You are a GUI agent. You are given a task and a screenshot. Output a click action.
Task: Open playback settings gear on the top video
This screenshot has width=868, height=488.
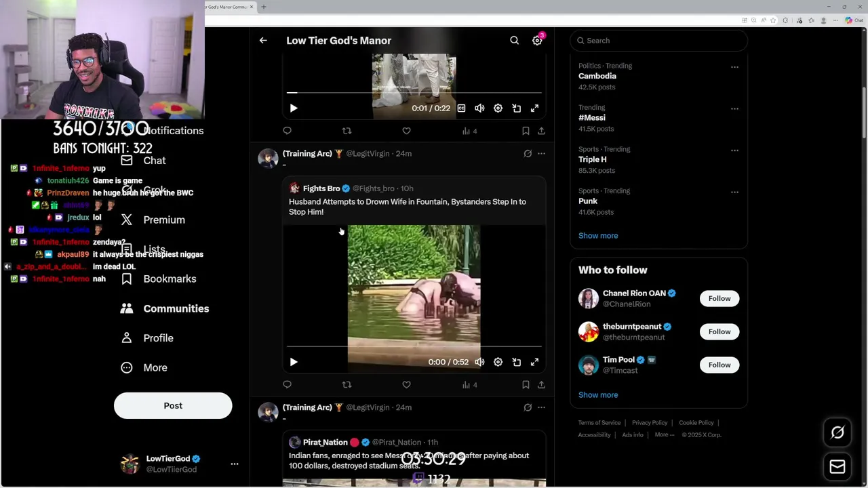click(498, 108)
